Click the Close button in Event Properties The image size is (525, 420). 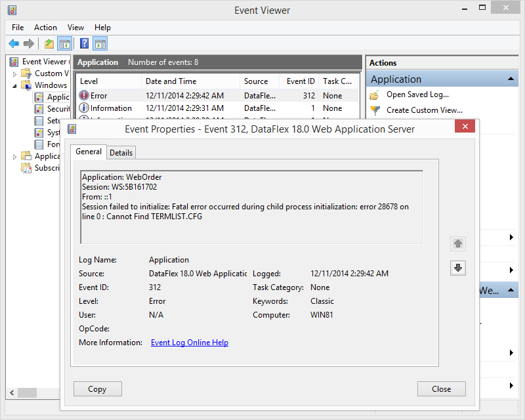(x=441, y=389)
